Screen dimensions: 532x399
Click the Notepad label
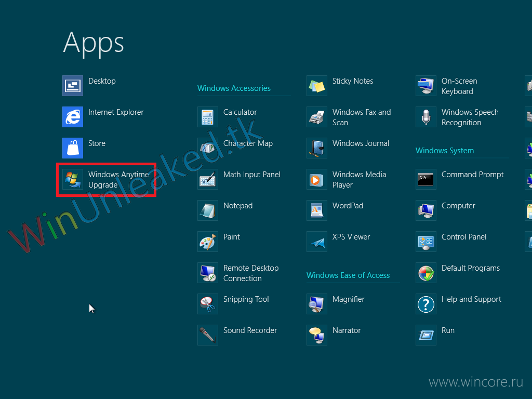[x=238, y=206]
